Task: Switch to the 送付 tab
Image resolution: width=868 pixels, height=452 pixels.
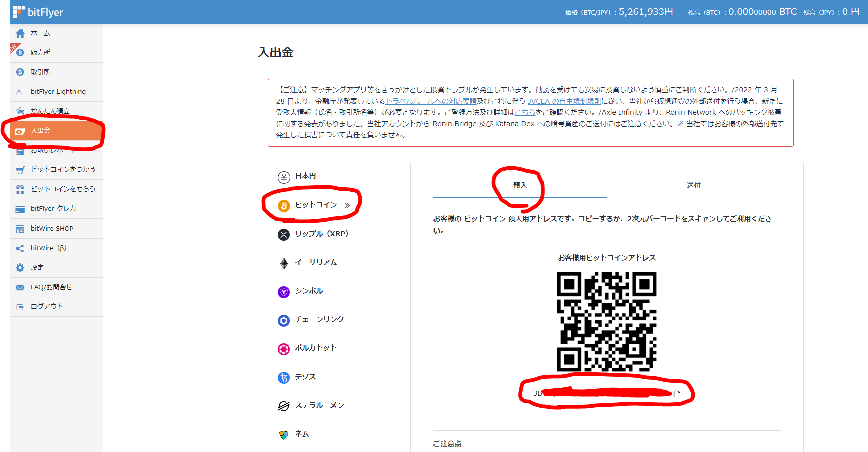Action: point(694,185)
